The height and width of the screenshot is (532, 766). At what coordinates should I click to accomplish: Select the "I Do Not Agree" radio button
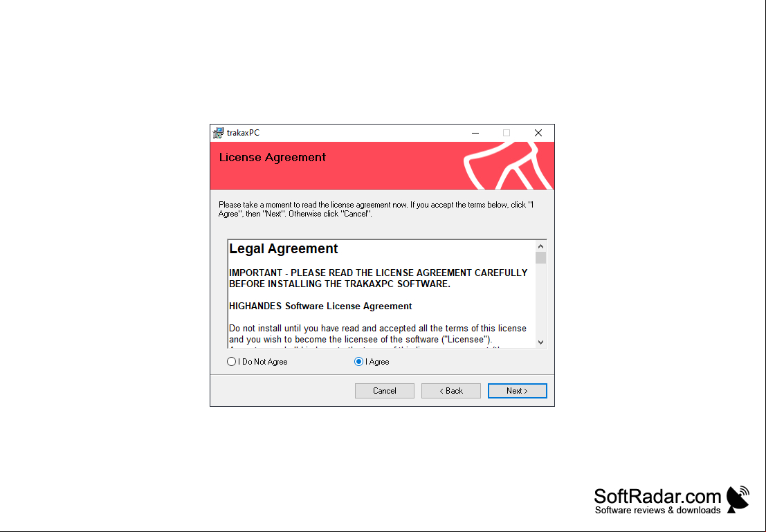[x=232, y=362]
